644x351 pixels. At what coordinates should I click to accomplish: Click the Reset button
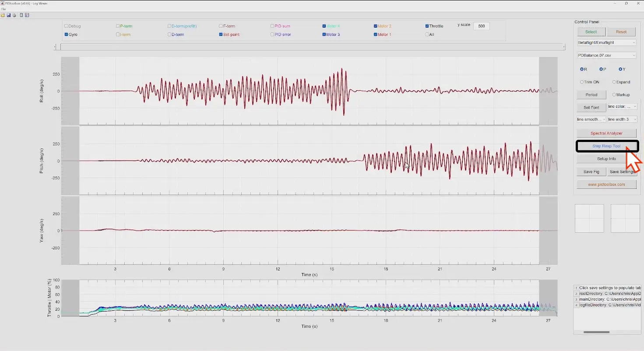click(621, 32)
